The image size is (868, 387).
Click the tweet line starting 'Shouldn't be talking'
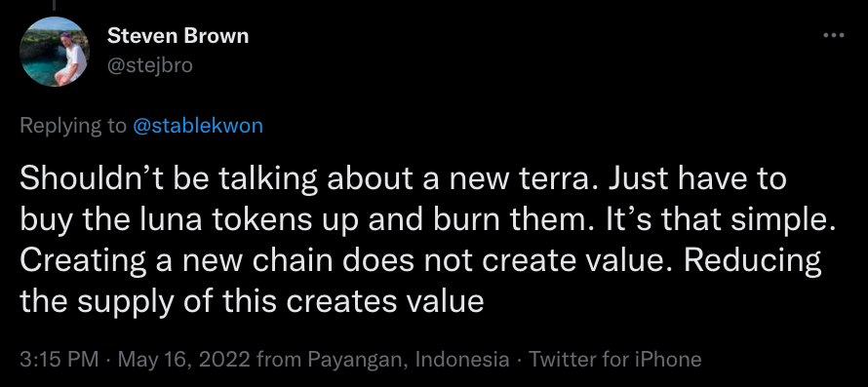tap(403, 180)
